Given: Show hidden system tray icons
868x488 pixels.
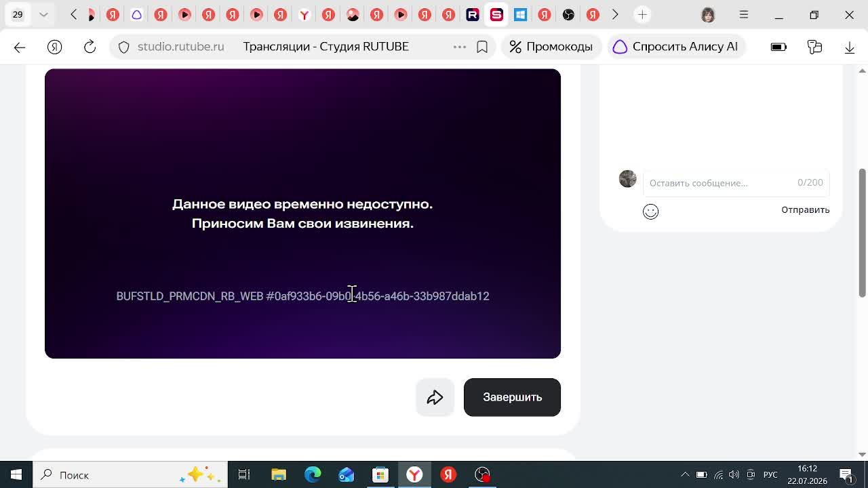Looking at the screenshot, I should pos(685,474).
